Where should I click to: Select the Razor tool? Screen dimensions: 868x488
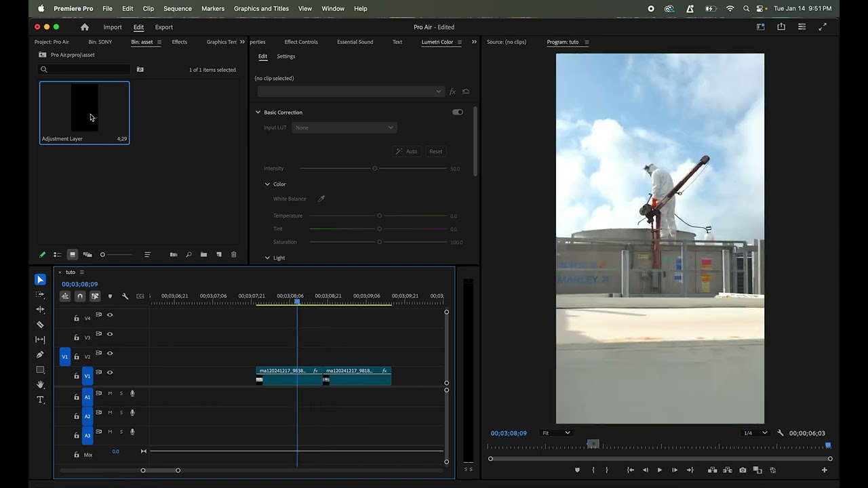pyautogui.click(x=40, y=325)
